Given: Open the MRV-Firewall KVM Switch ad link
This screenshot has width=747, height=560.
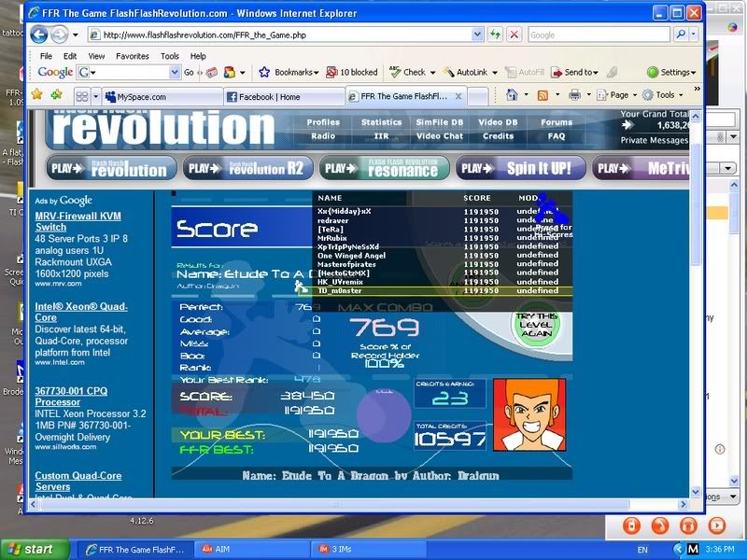Looking at the screenshot, I should [x=63, y=220].
